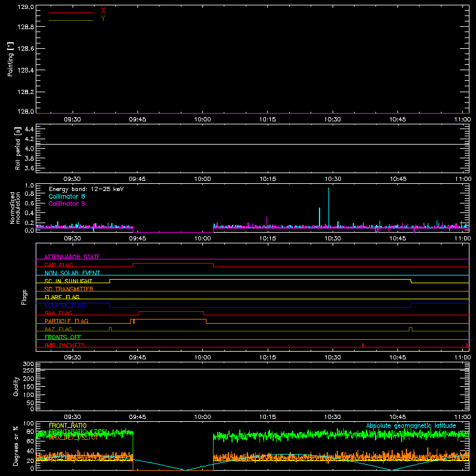Click the BAD_PACKETS label
This screenshot has width=476, height=476.
[x=65, y=345]
